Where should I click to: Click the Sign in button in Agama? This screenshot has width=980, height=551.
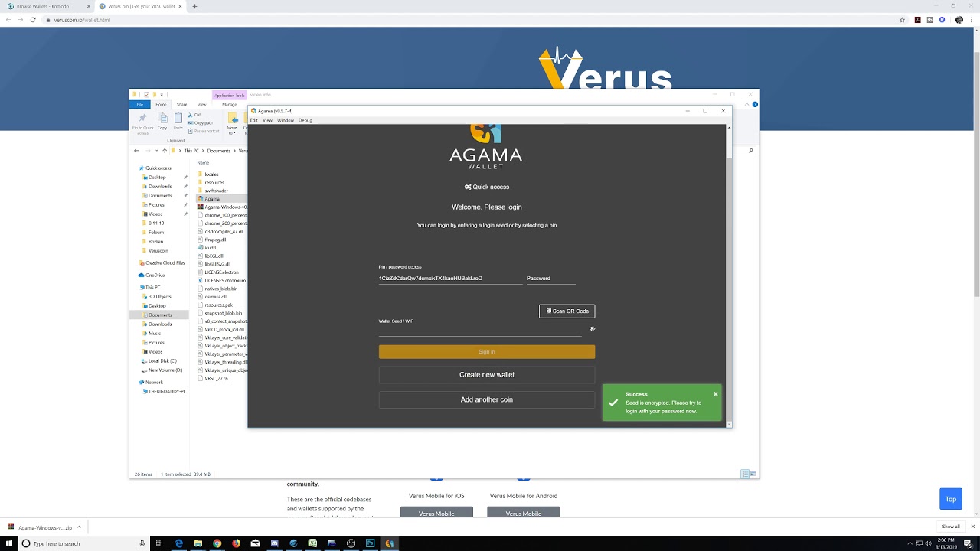tap(486, 352)
